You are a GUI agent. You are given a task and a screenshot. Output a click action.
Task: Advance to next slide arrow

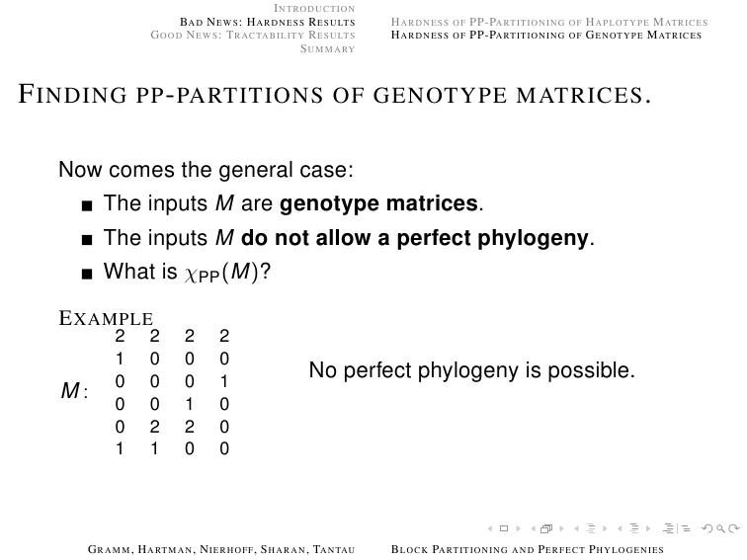click(x=519, y=528)
